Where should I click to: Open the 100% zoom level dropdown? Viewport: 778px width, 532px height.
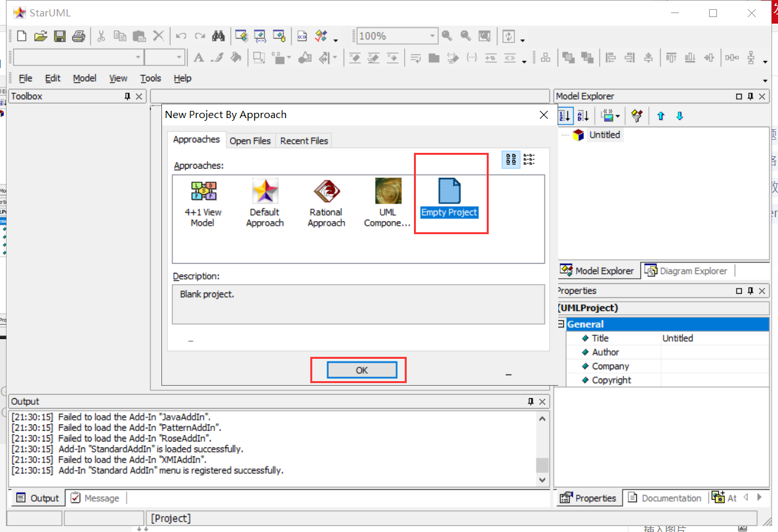(x=432, y=35)
